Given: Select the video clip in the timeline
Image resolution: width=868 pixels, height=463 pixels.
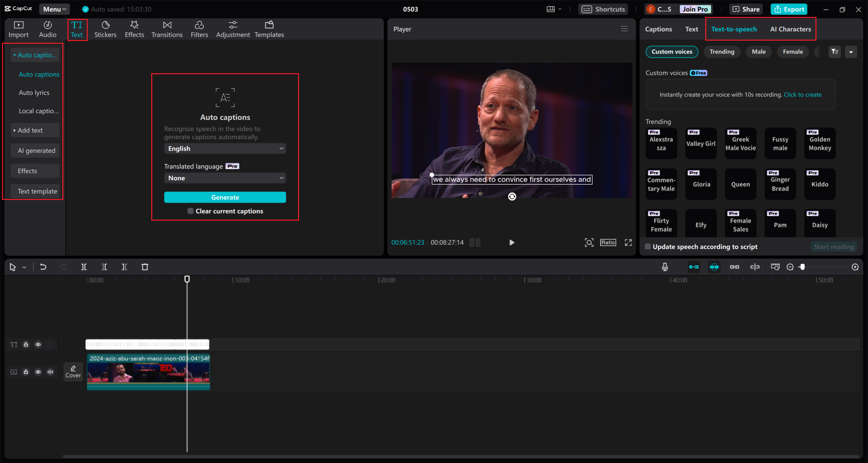Looking at the screenshot, I should 148,373.
